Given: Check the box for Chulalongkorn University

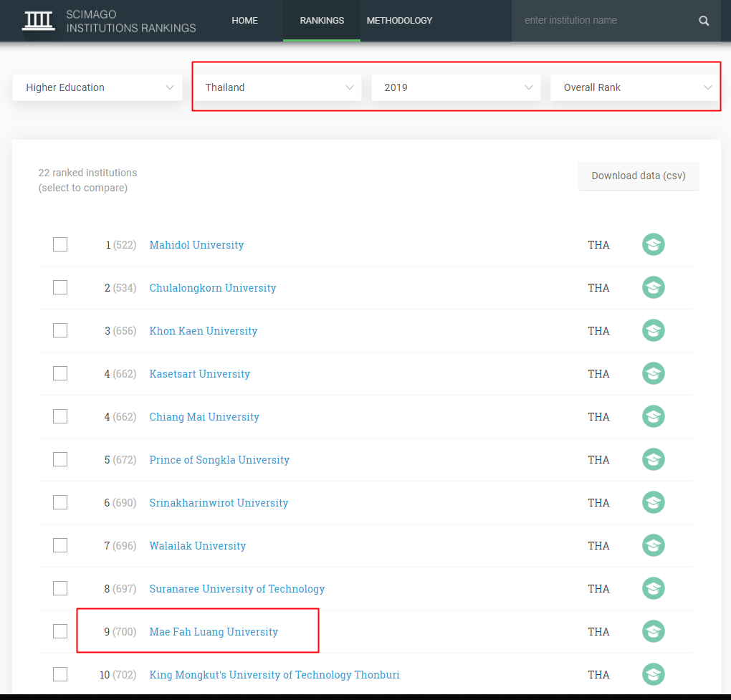Looking at the screenshot, I should [x=60, y=287].
